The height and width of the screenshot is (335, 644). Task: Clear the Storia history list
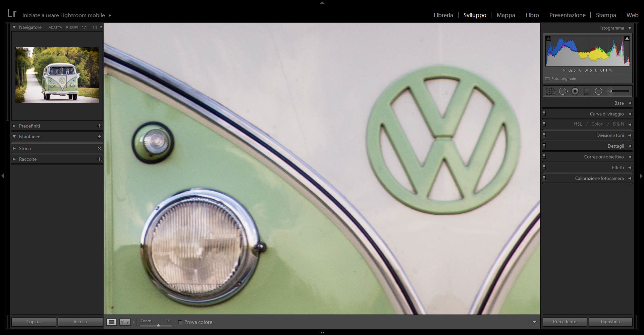coord(99,148)
